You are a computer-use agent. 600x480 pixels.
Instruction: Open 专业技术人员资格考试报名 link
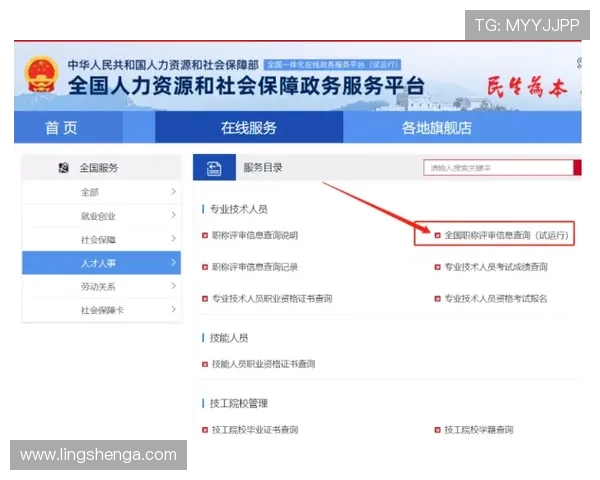[x=496, y=299]
